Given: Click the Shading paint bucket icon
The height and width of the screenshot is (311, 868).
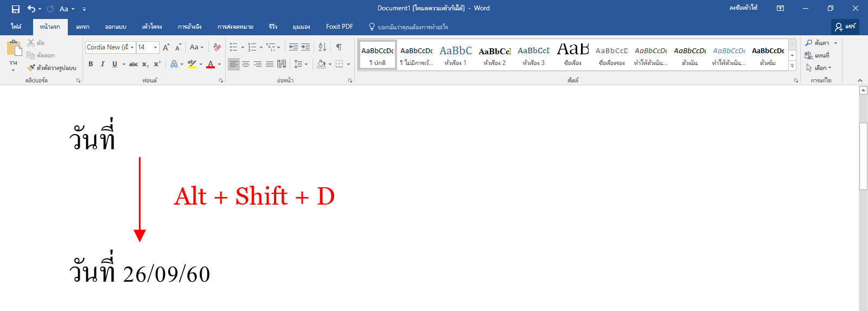Looking at the screenshot, I should pyautogui.click(x=321, y=64).
